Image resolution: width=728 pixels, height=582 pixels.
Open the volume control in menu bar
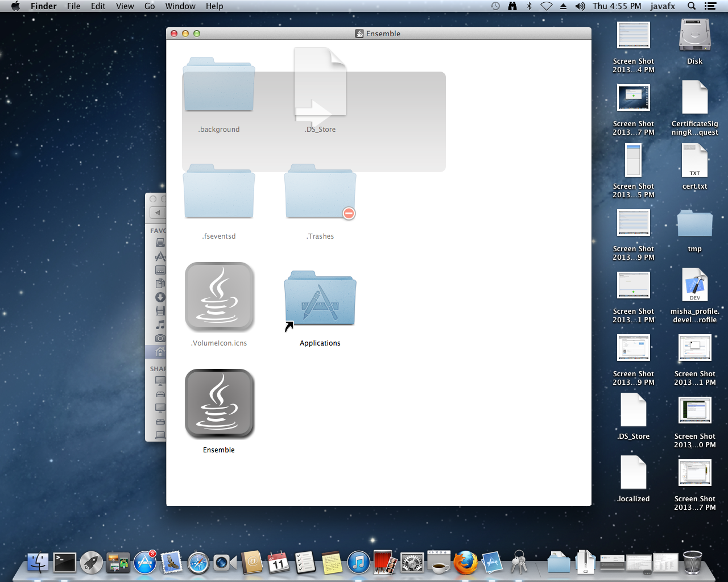(580, 6)
